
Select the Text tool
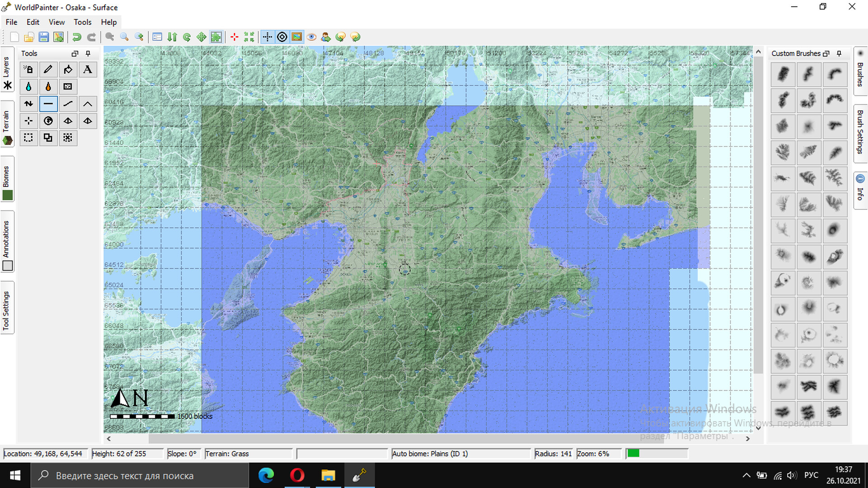point(88,69)
